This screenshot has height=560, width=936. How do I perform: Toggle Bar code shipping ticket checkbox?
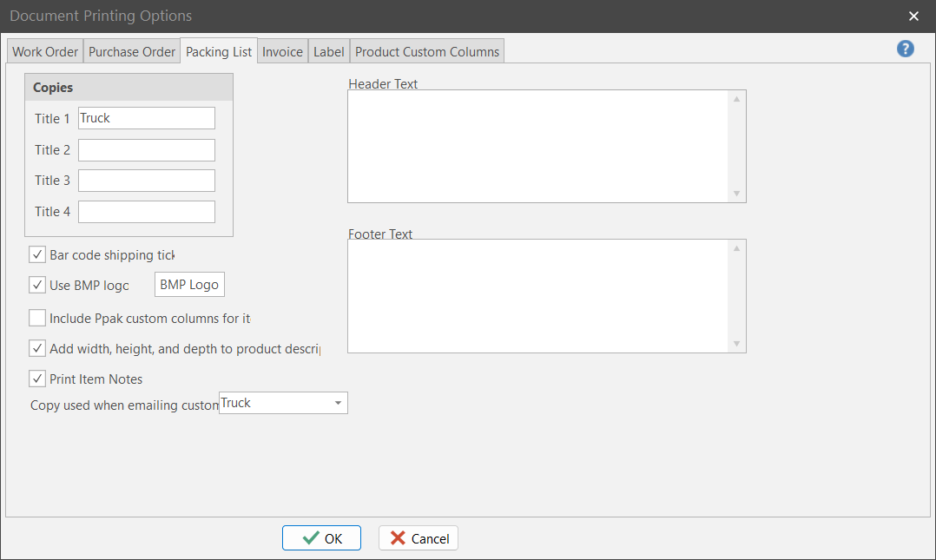(x=37, y=254)
